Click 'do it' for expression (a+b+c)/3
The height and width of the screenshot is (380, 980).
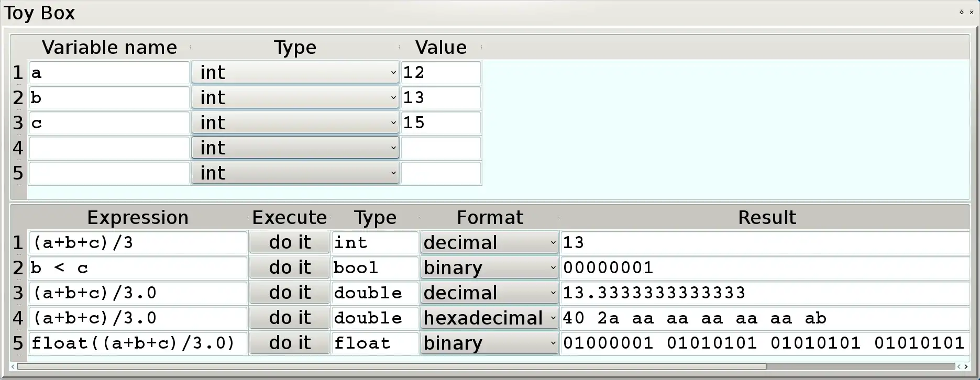click(290, 242)
